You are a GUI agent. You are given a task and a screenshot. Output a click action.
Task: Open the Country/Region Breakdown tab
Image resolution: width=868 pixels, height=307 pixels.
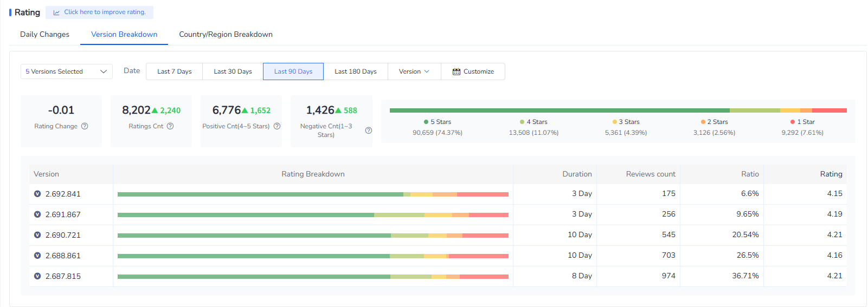(x=226, y=34)
